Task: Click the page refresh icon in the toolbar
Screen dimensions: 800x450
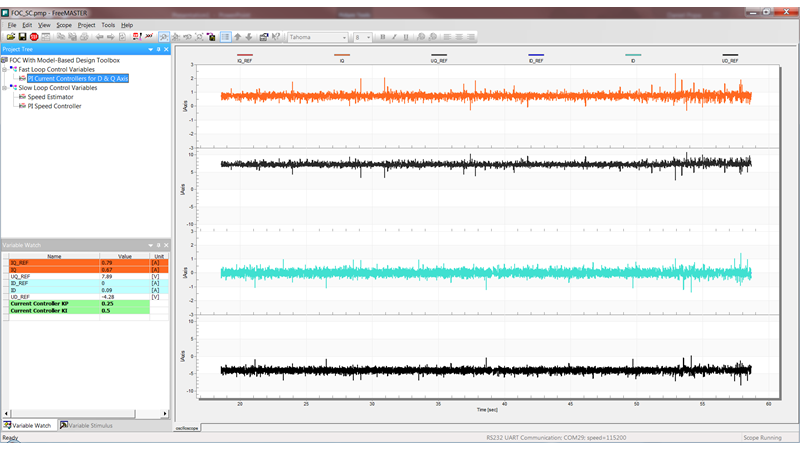Action: click(122, 37)
